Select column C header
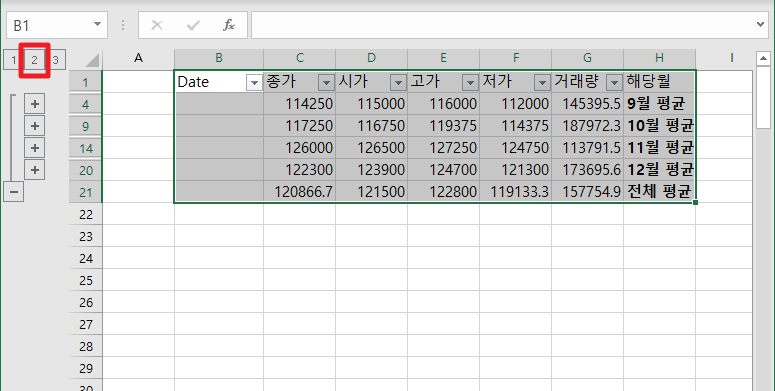Viewport: 775px width, 391px height. tap(300, 59)
